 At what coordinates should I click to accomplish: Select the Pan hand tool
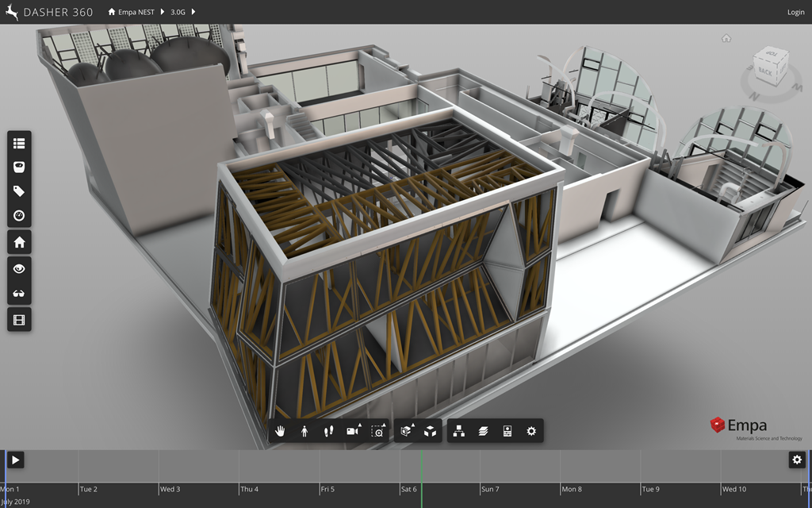[x=280, y=431]
